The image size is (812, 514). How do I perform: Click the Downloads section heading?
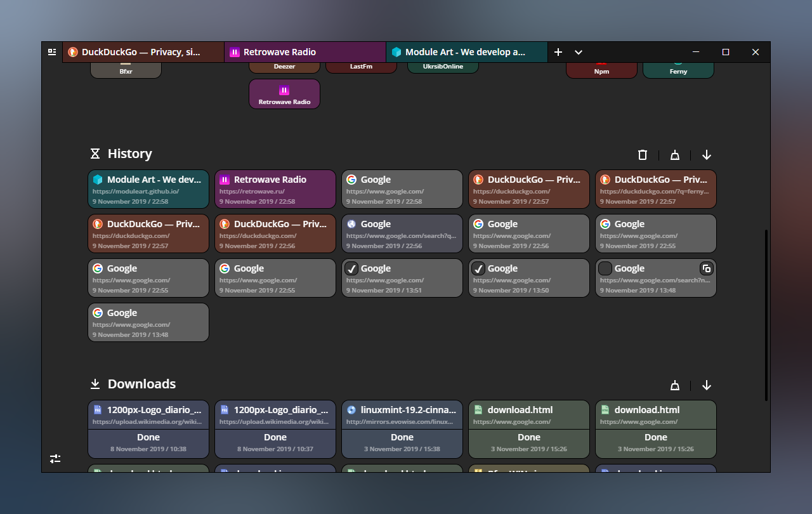click(x=142, y=384)
